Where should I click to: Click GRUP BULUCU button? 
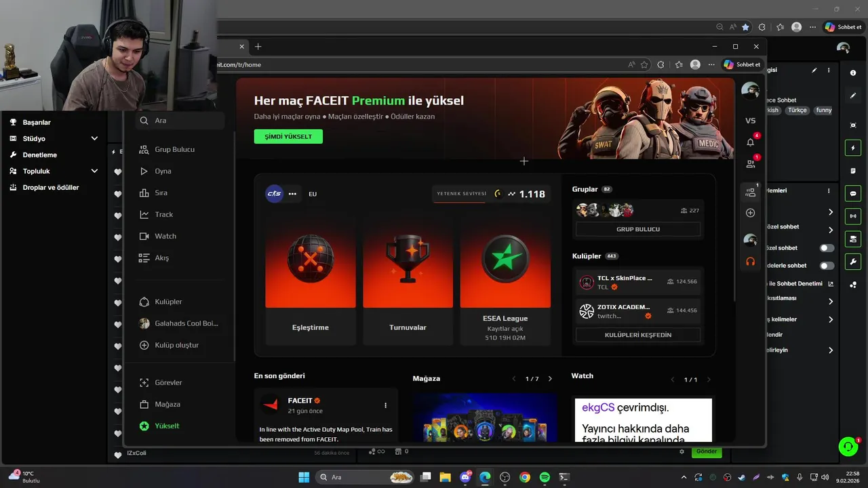coord(638,229)
